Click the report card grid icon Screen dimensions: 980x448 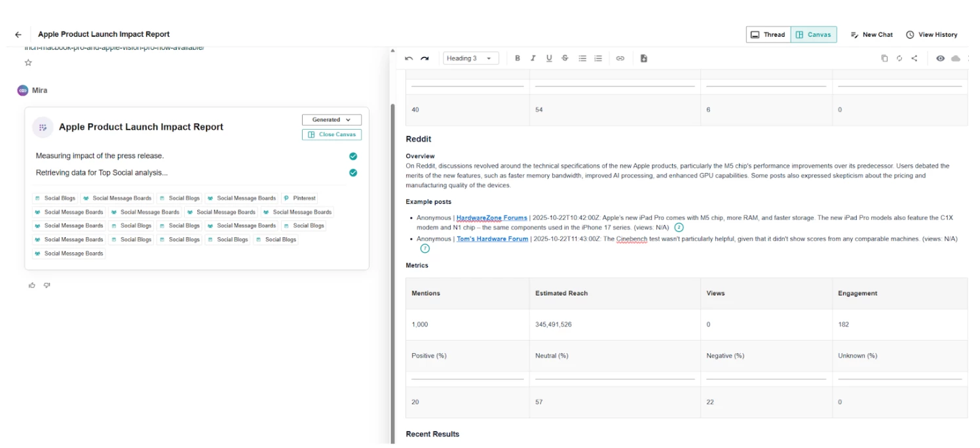pyautogui.click(x=43, y=127)
